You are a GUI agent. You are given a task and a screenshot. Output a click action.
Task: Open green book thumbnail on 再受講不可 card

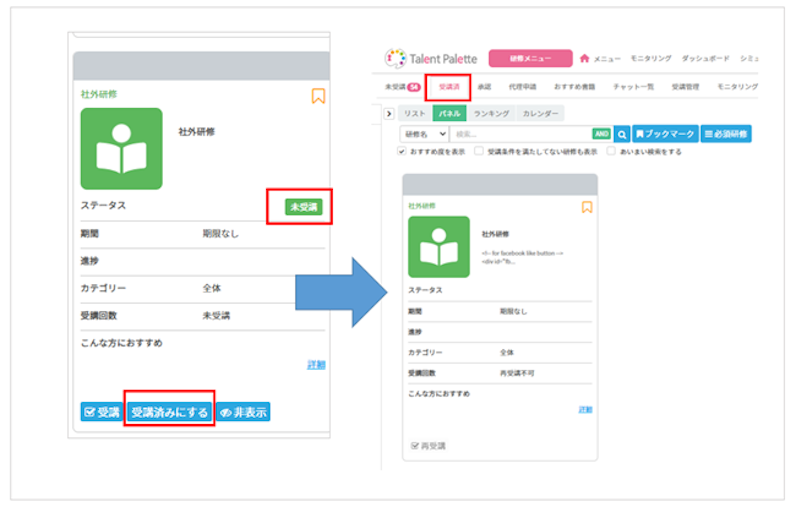pyautogui.click(x=439, y=247)
